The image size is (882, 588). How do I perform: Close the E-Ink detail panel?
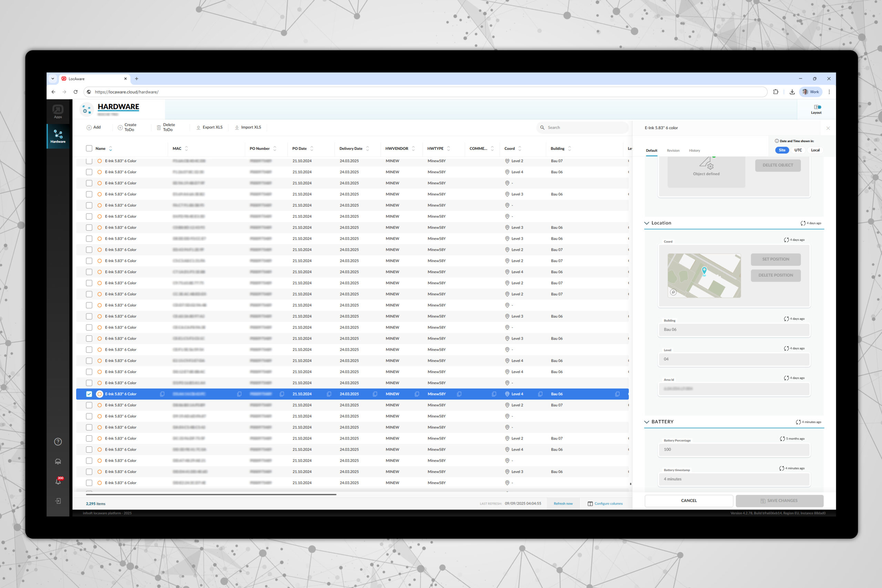[x=828, y=128]
